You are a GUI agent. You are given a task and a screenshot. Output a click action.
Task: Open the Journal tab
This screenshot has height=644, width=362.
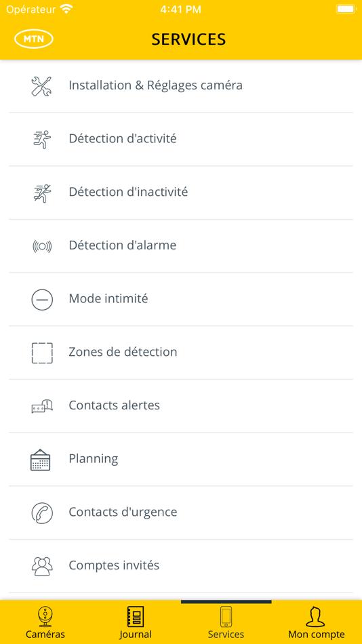coord(136,622)
